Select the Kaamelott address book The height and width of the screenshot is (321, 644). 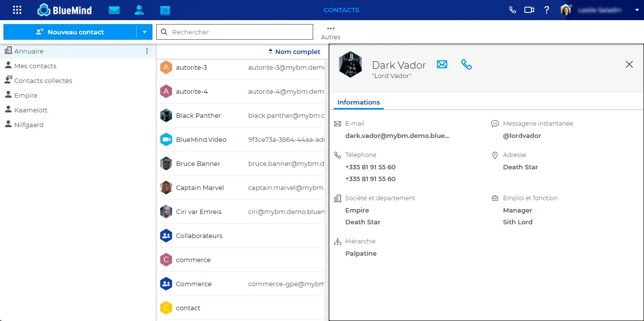pyautogui.click(x=31, y=110)
